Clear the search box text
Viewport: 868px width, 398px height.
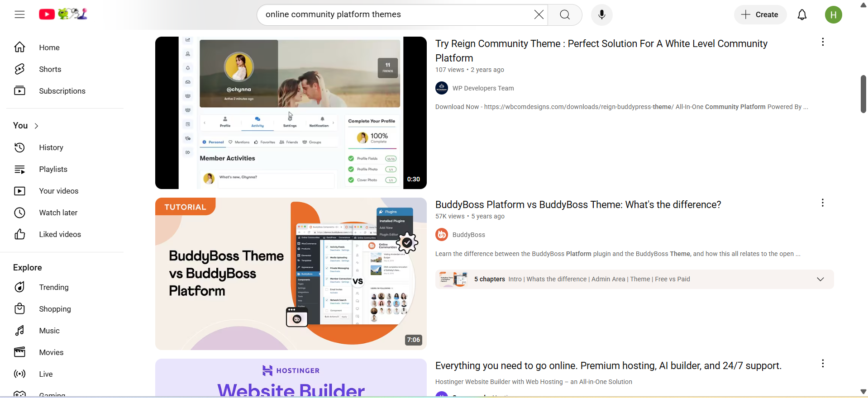[539, 15]
